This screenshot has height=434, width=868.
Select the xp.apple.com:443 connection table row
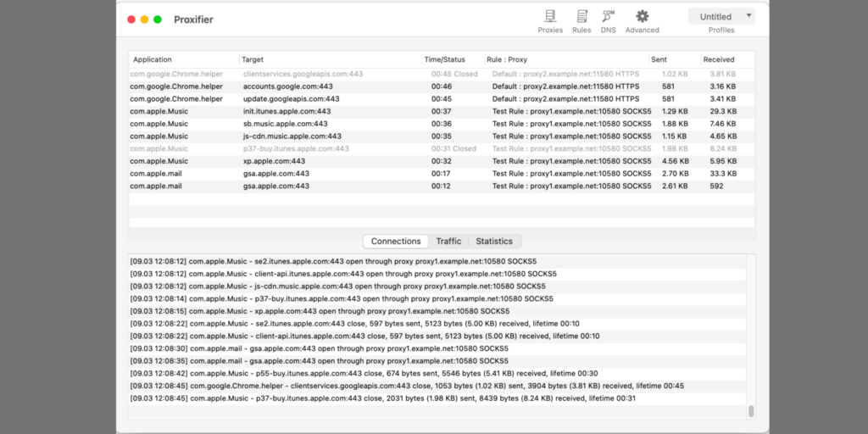442,161
